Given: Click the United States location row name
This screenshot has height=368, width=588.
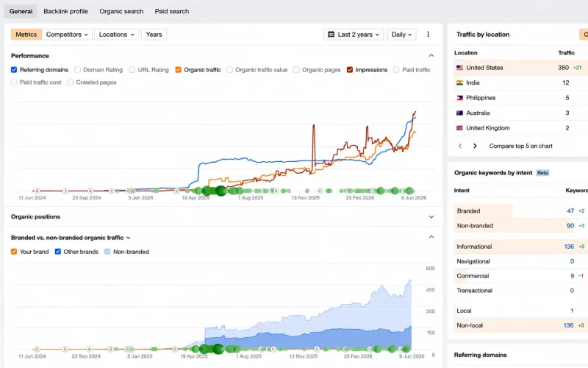Looking at the screenshot, I should coord(484,68).
